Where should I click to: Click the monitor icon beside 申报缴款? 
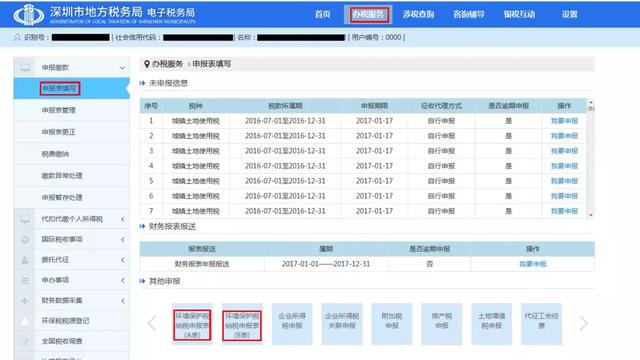(25, 68)
